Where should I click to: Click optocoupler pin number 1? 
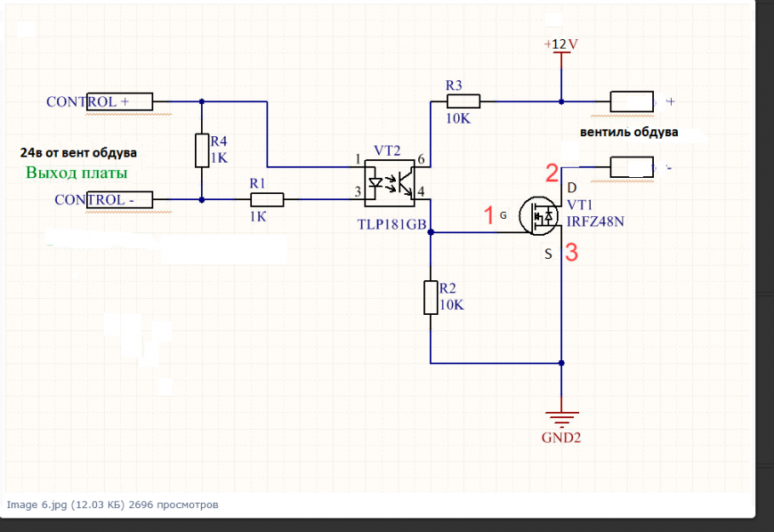coord(358,159)
